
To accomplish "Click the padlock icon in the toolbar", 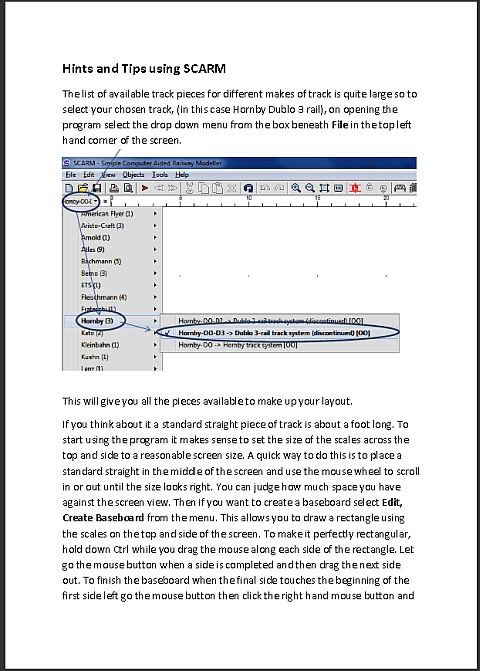I will (x=370, y=188).
